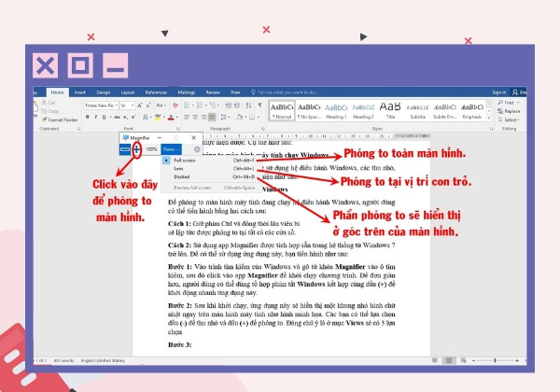Screen dimensions: 560x392
Task: Open Paragraph dialog launcher
Action: [x=263, y=129]
